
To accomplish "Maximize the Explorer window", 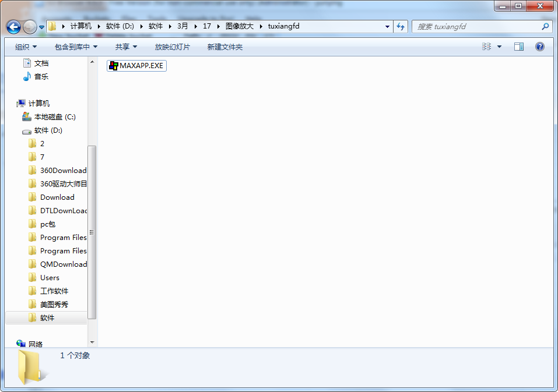I will coord(518,6).
